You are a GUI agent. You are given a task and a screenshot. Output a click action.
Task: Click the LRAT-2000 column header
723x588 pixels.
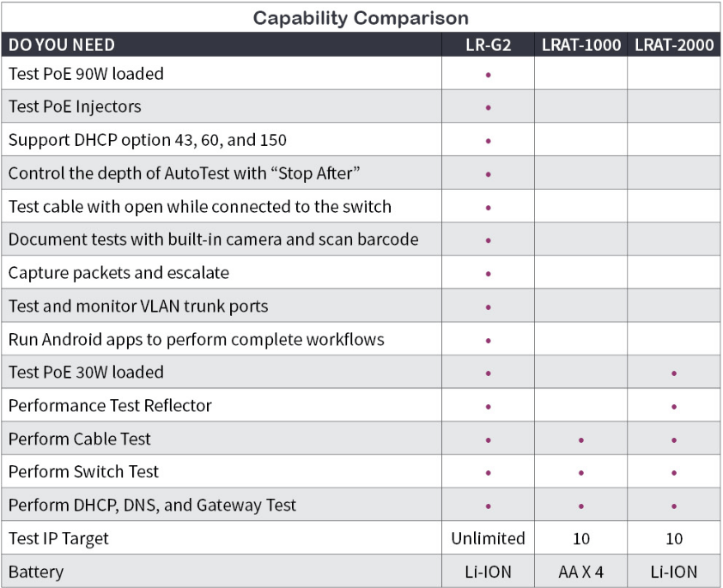(x=674, y=45)
